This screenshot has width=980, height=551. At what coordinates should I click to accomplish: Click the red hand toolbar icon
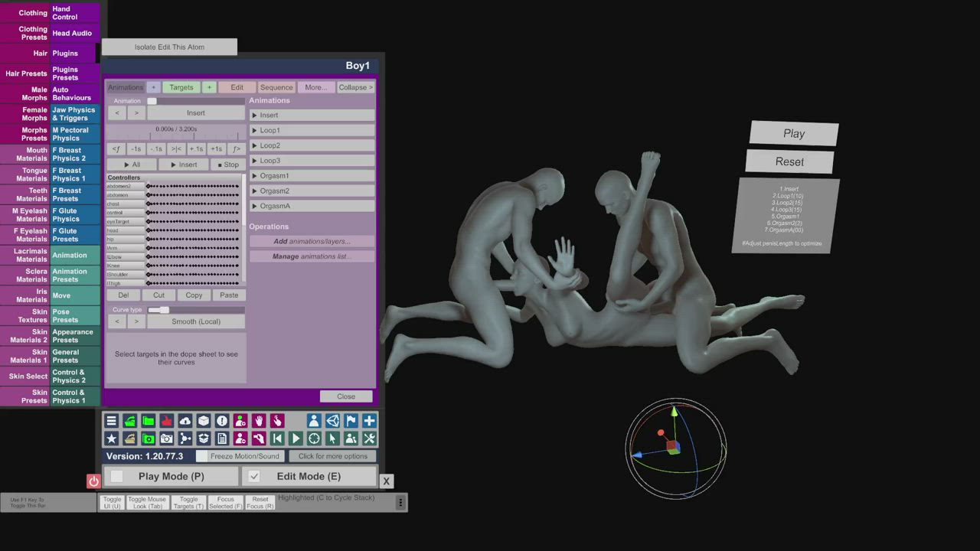pyautogui.click(x=167, y=421)
